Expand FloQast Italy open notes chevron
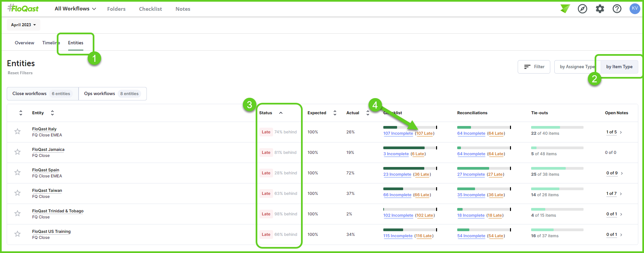Viewport: 644px width, 253px height. tap(621, 132)
